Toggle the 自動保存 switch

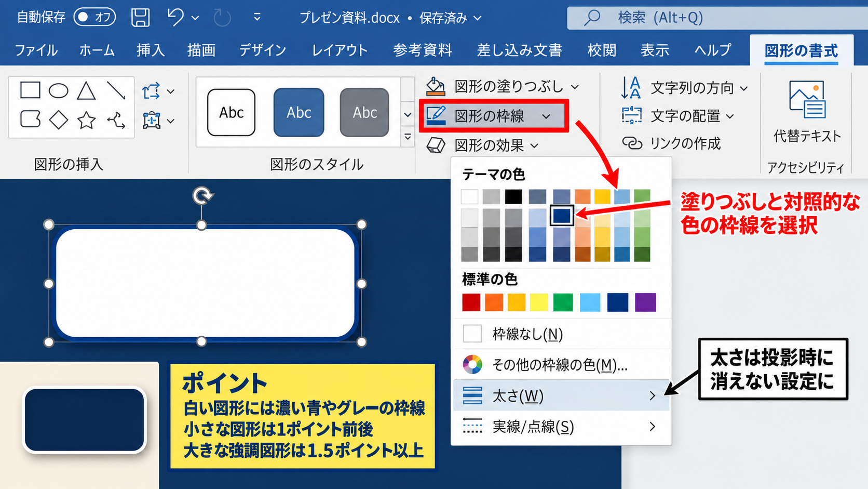click(x=94, y=17)
